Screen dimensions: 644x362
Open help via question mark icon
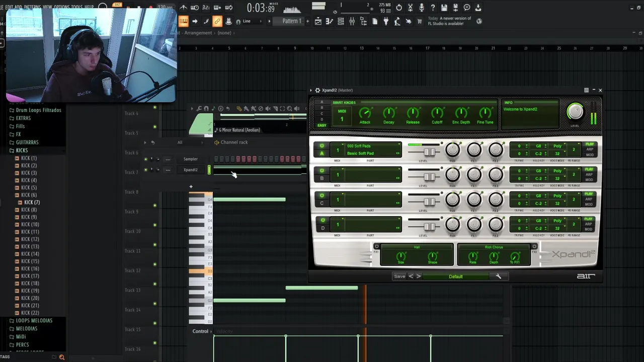coord(433,8)
